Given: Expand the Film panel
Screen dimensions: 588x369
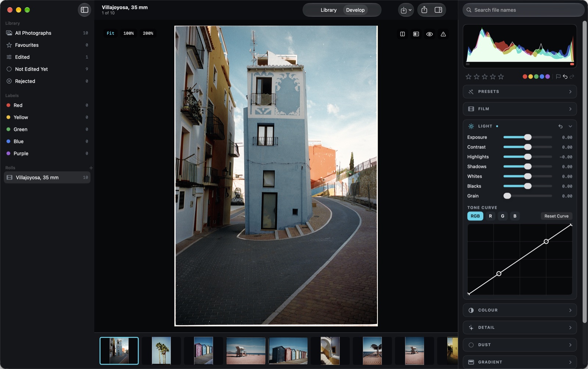Looking at the screenshot, I should point(520,109).
